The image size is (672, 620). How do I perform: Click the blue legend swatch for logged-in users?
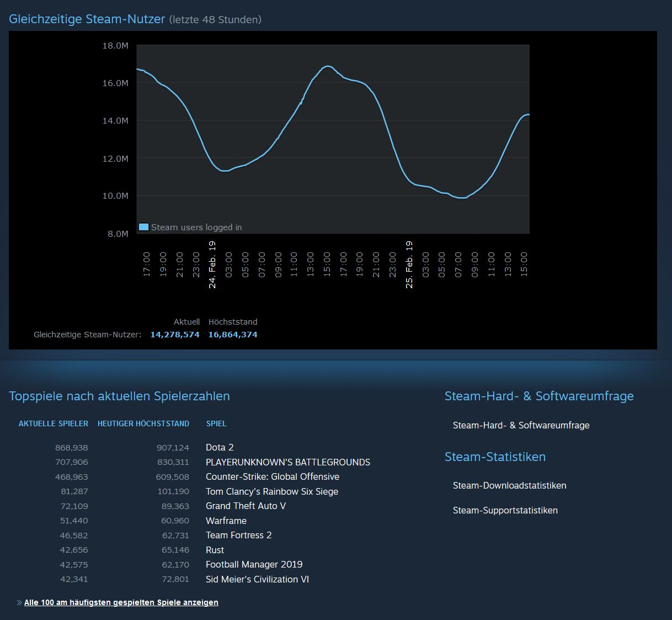[x=143, y=227]
